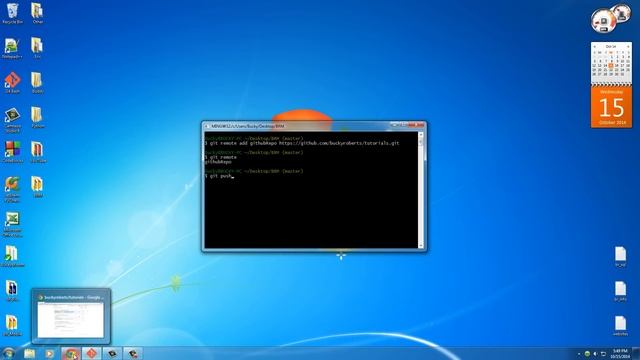Select highlighted day 15 in mini calendar
Screen dimensions: 640x360
[611, 65]
